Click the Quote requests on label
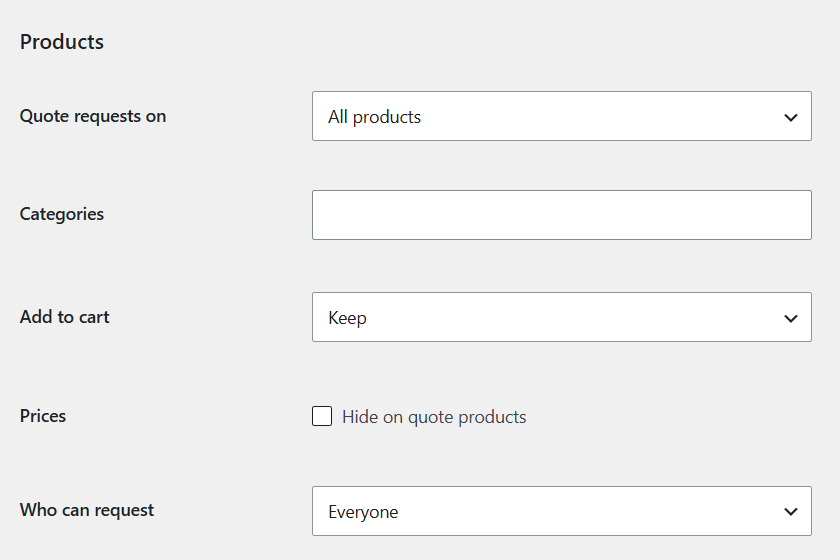840x560 pixels. point(93,116)
